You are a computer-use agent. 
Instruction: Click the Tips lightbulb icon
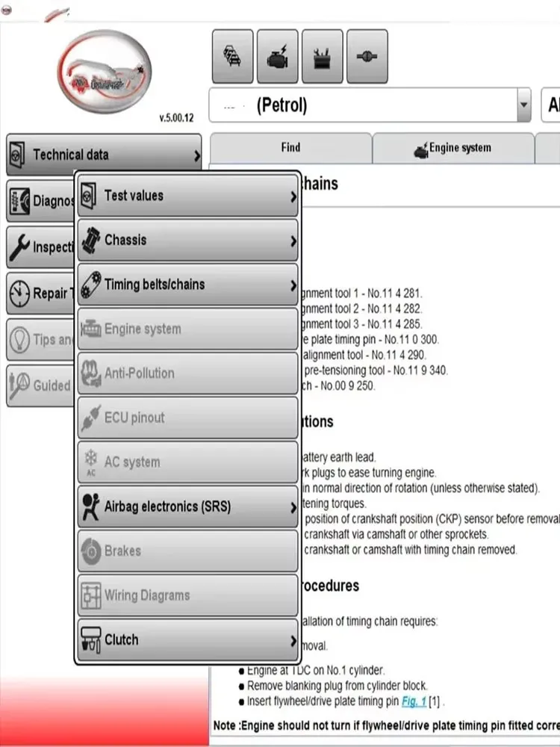pyautogui.click(x=19, y=339)
